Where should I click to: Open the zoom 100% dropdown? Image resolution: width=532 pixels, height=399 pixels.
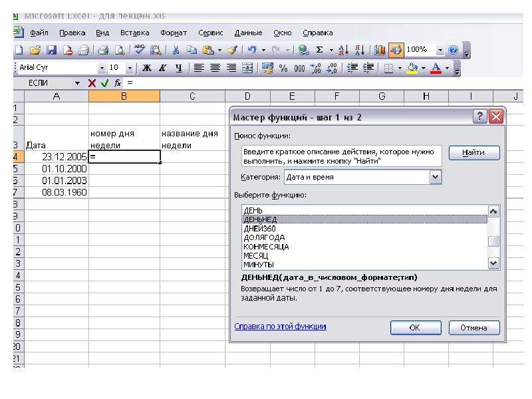click(440, 51)
